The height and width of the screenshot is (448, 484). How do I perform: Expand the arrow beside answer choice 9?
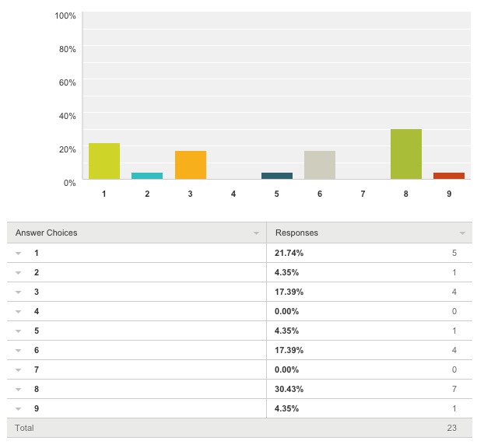pyautogui.click(x=18, y=409)
